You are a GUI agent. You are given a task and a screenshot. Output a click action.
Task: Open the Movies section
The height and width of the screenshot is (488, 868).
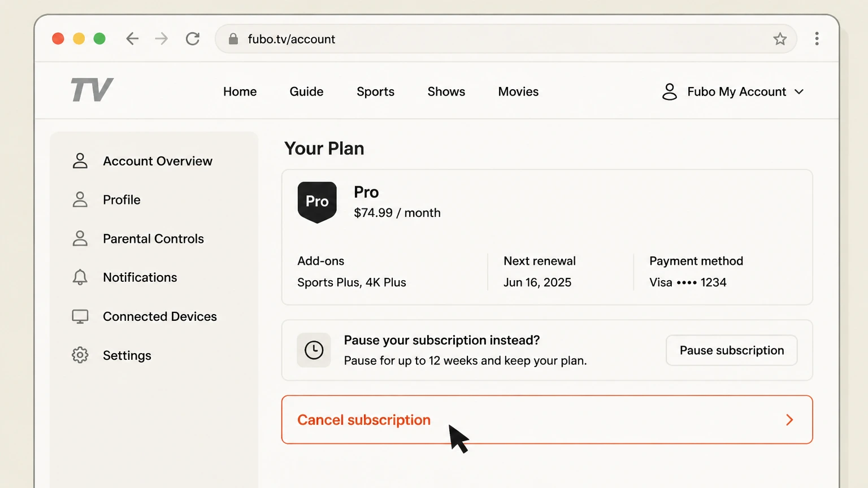tap(518, 91)
